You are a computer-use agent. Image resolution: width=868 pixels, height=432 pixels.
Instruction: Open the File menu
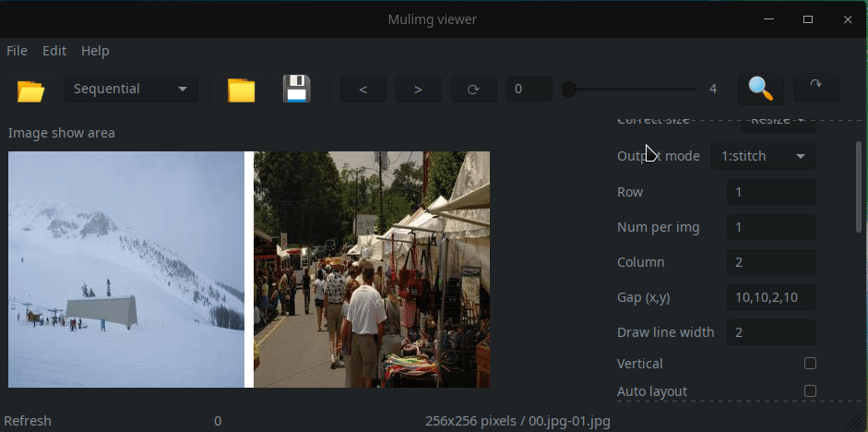[x=17, y=51]
